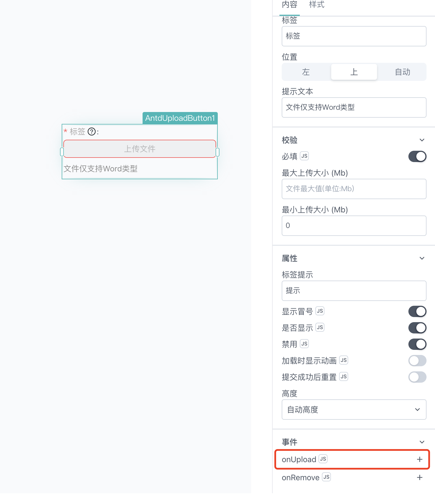This screenshot has height=504, width=435.
Task: Select the AntdUploadButton1 widget name tag
Action: click(x=180, y=118)
